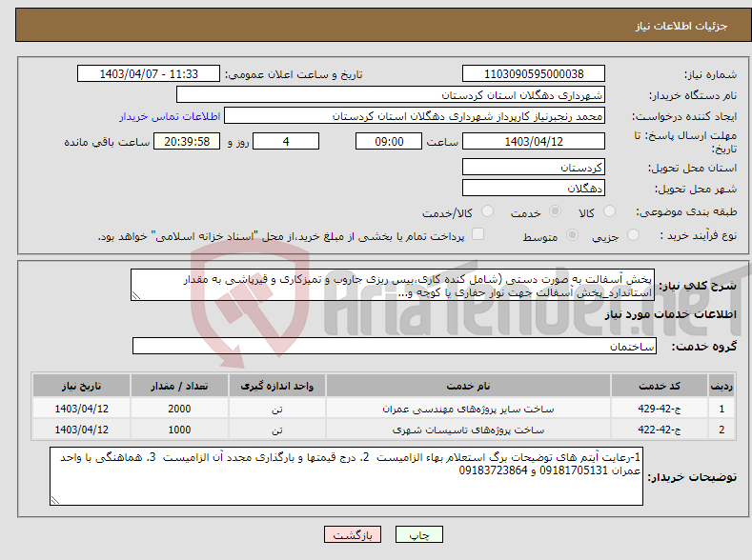This screenshot has height=560, width=752.
Task: Click the تاریخ نیاز column header
Action: click(82, 386)
